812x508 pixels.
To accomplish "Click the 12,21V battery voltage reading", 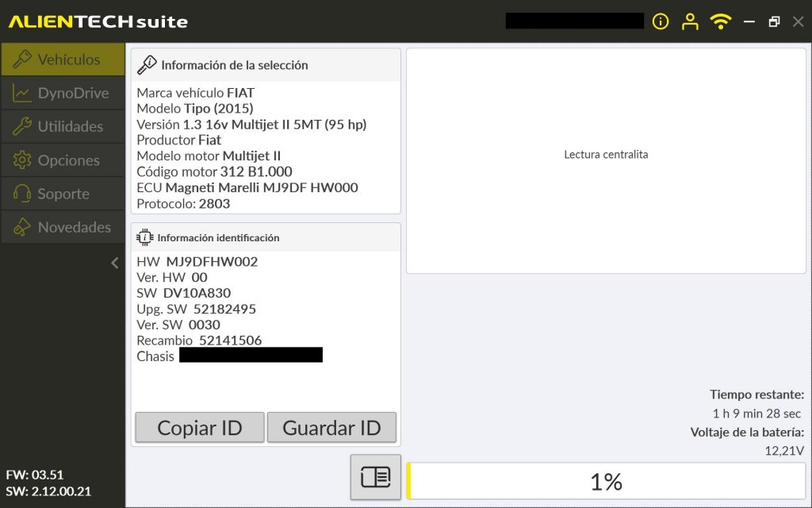I will click(x=784, y=451).
